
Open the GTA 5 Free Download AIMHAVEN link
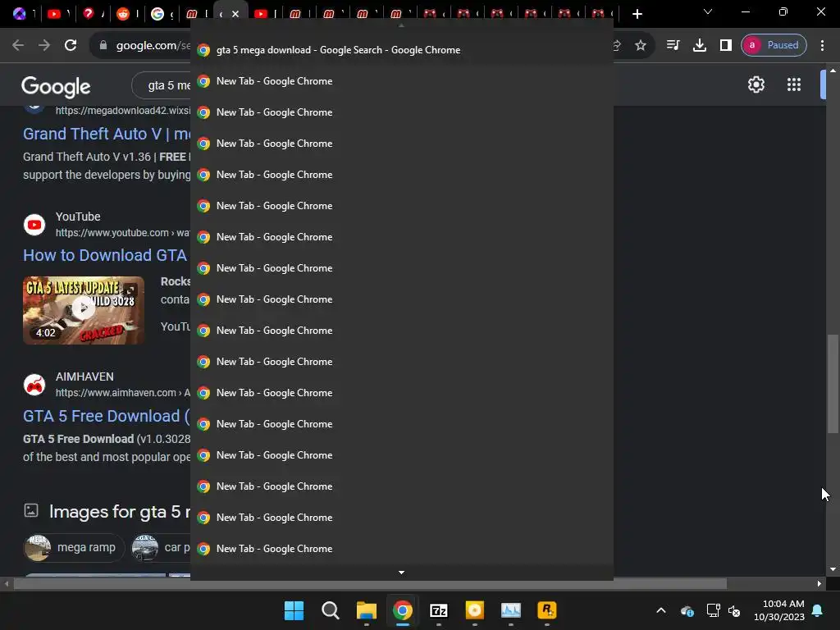(x=106, y=416)
